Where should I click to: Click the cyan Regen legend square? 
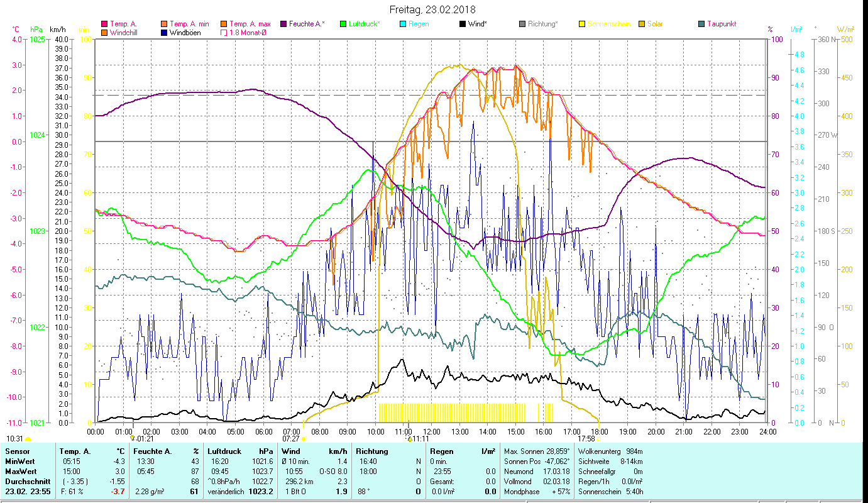[403, 25]
